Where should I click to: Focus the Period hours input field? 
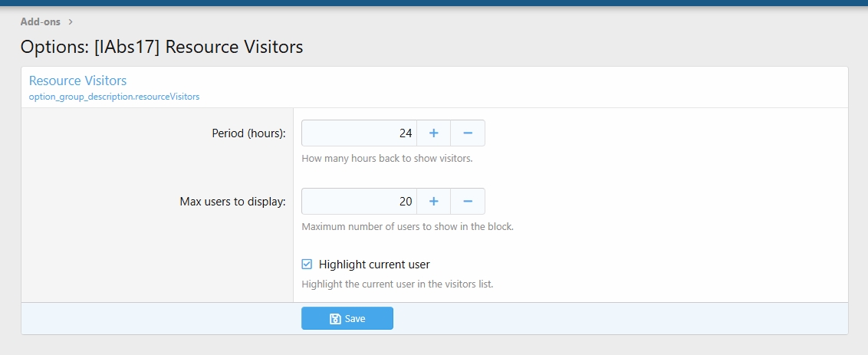tap(360, 133)
